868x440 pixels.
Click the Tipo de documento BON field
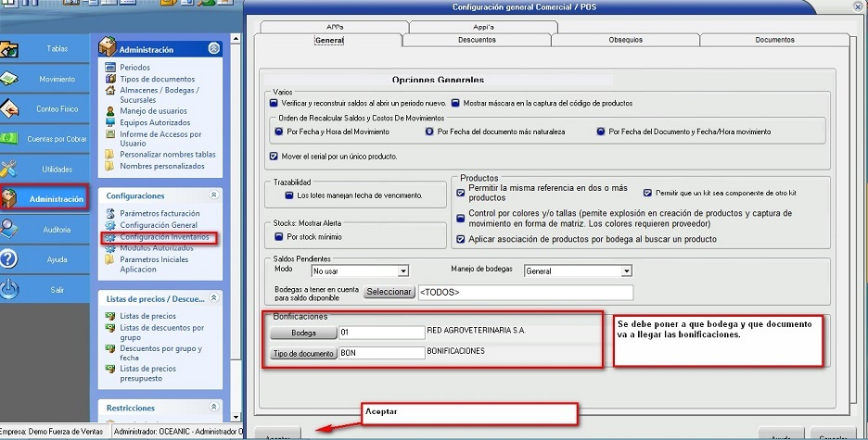click(x=380, y=353)
